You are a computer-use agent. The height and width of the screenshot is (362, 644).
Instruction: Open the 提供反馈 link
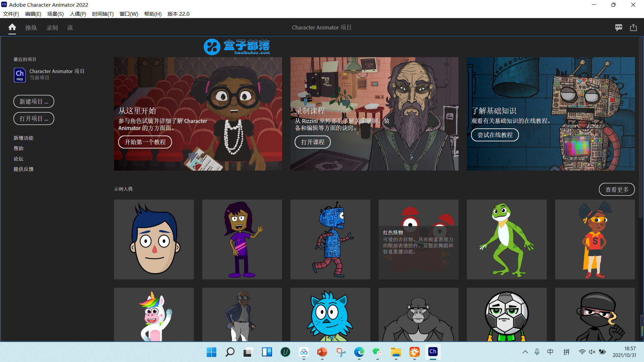tap(23, 169)
